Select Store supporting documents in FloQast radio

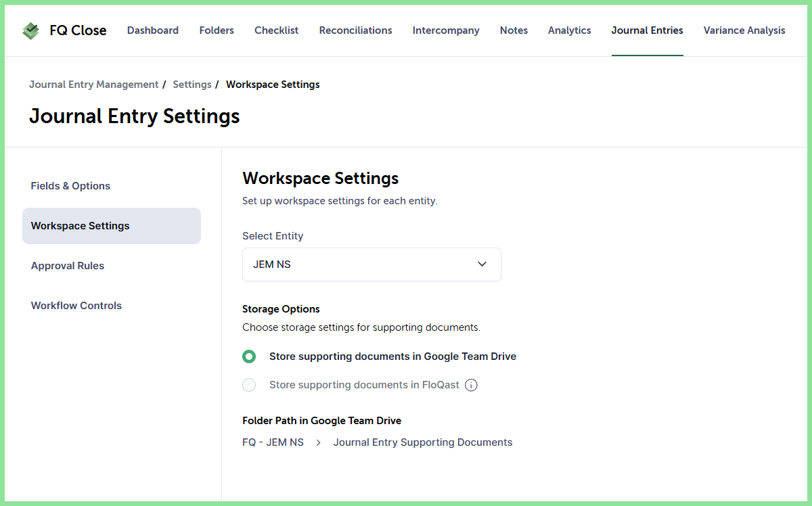pyautogui.click(x=249, y=385)
